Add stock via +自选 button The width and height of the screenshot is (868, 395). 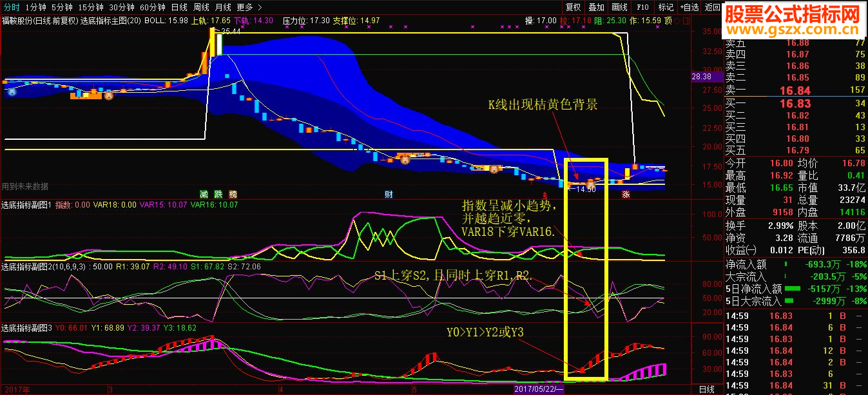[x=689, y=7]
